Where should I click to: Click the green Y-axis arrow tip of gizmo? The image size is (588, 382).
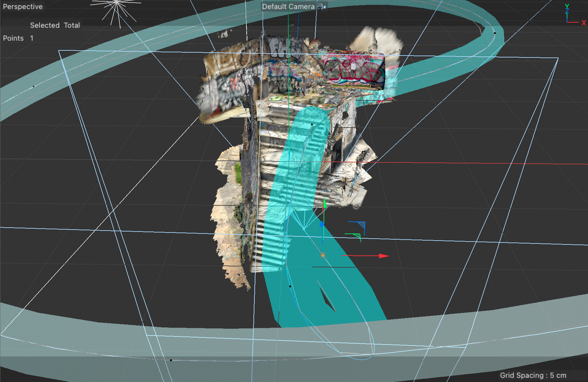click(325, 203)
